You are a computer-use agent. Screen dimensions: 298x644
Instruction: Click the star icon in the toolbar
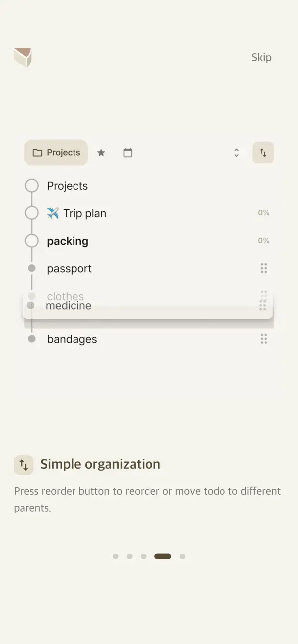(101, 153)
